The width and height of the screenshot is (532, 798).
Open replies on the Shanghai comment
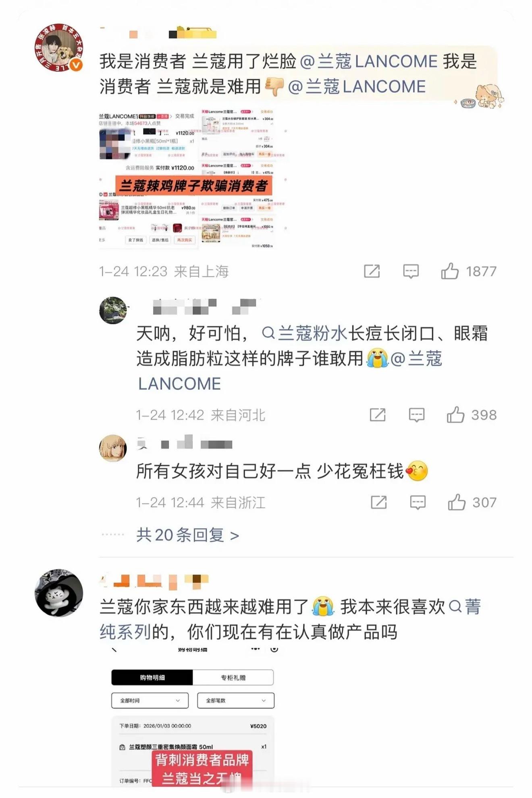[411, 271]
